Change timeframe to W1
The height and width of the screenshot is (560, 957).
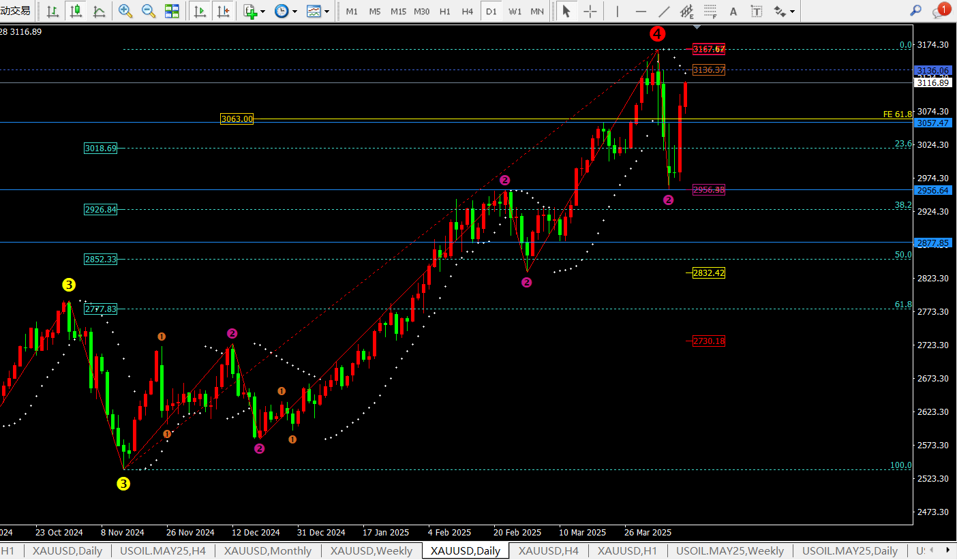pos(515,12)
